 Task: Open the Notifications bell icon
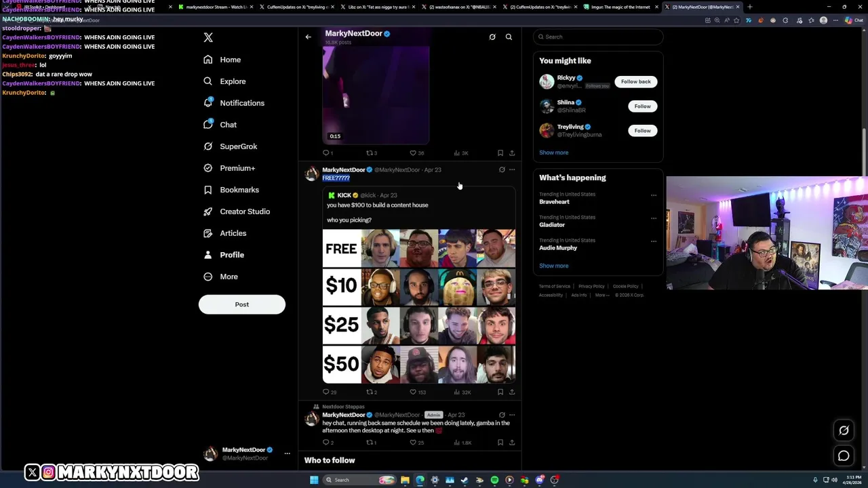(x=208, y=103)
